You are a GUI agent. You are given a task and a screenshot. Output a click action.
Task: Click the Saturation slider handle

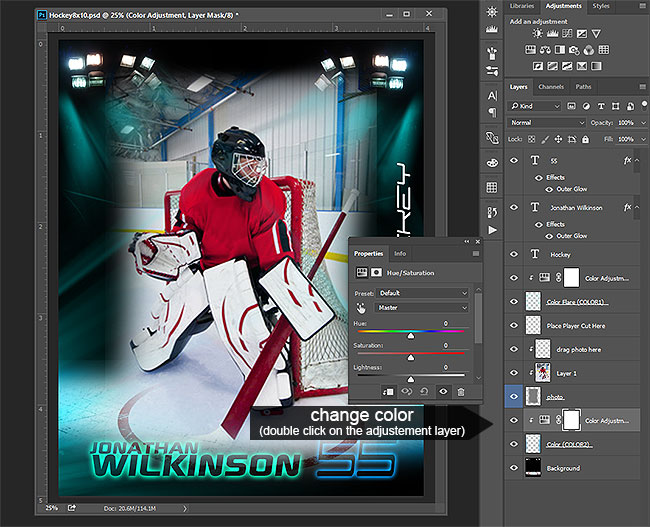point(411,357)
